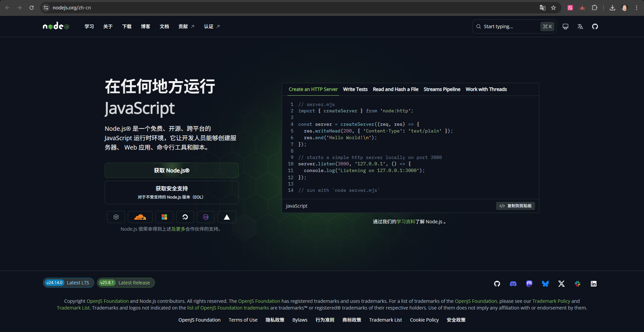Open the Mastodon social icon
This screenshot has width=644, height=332.
529,284
